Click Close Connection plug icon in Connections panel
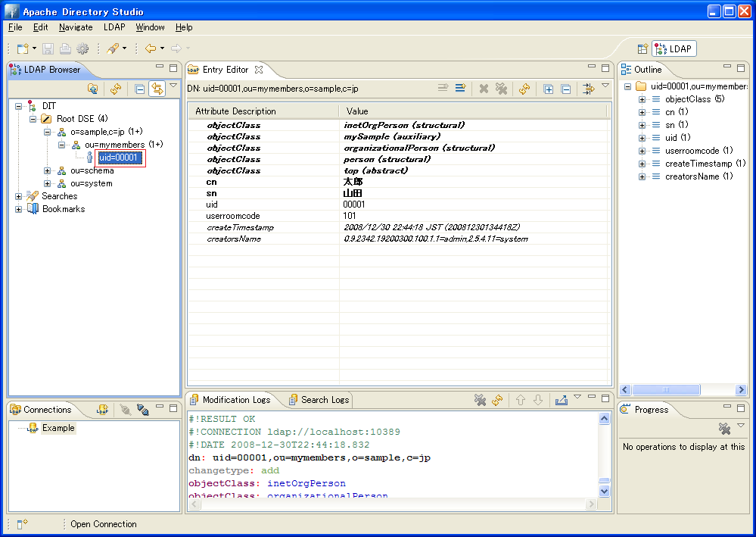 (143, 410)
